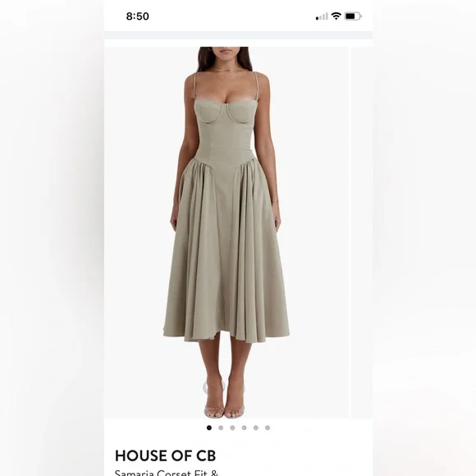The height and width of the screenshot is (476, 476).
Task: Tap the battery indicator icon
Action: pos(353,16)
